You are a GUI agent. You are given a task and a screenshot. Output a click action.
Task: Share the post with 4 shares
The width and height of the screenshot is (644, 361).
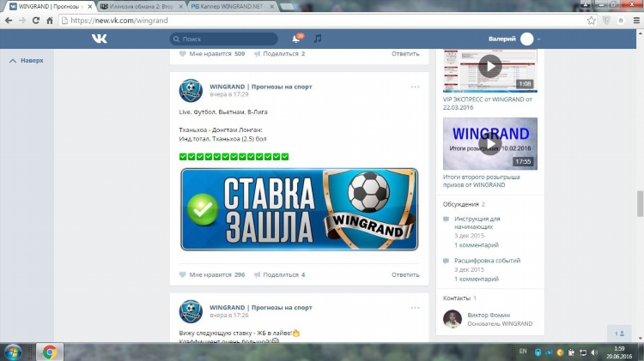point(279,275)
